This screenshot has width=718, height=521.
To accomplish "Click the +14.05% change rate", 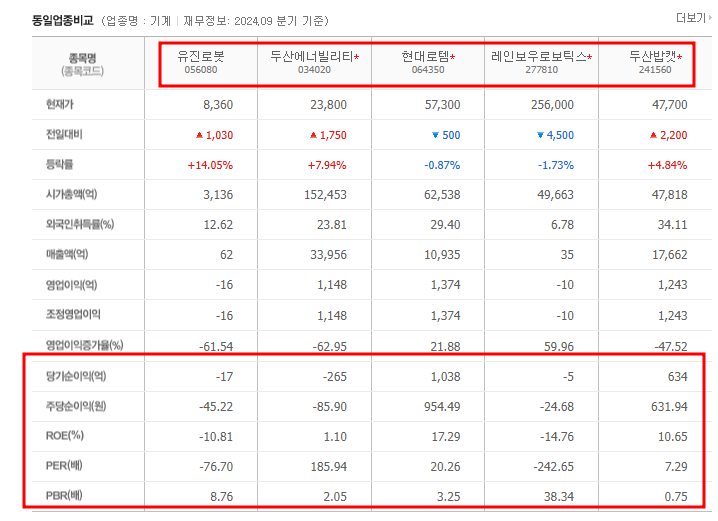I will point(210,165).
